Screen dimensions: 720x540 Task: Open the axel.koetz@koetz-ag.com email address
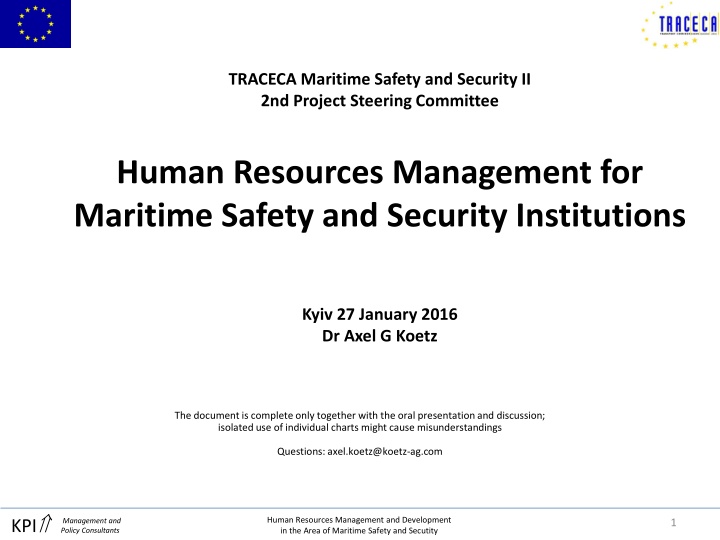[x=385, y=451]
